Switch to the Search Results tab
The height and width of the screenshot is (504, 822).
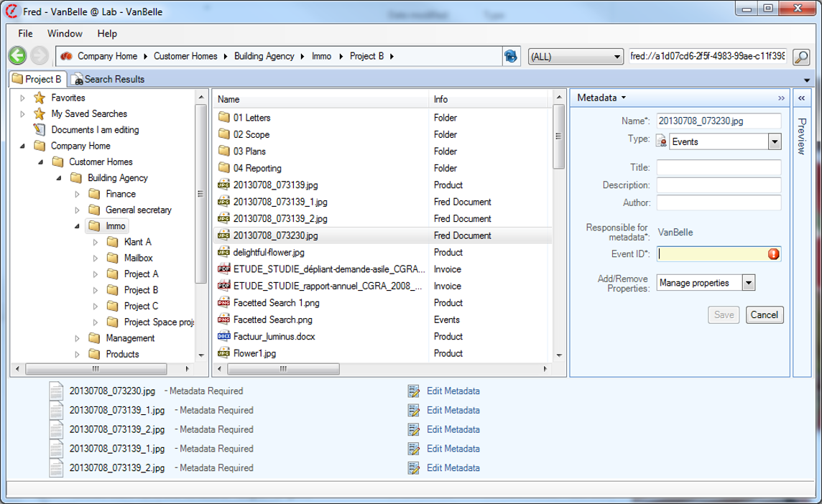tap(109, 79)
